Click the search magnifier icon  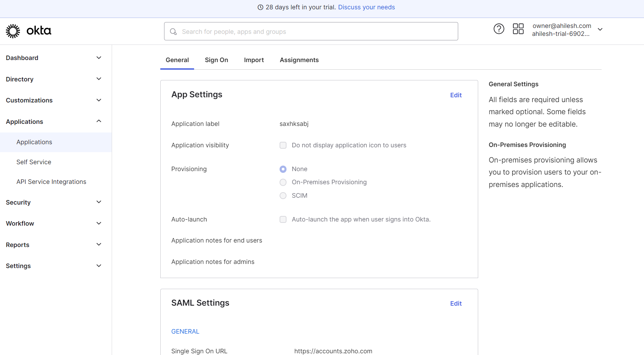coord(173,32)
